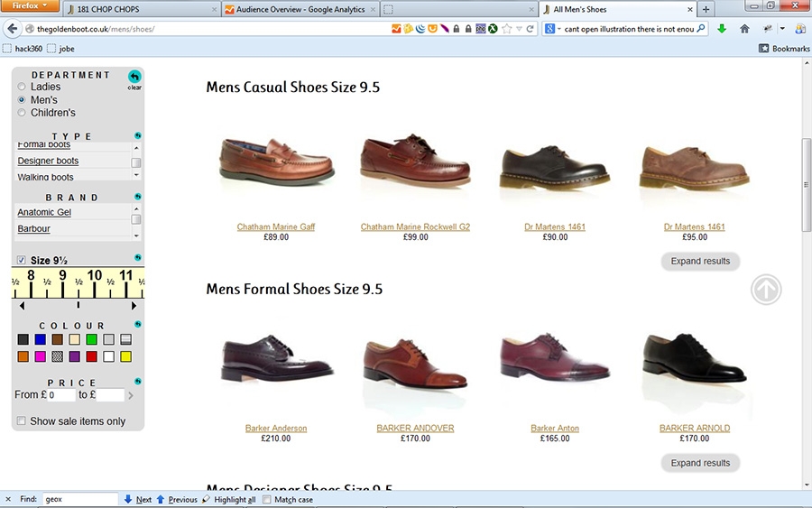Select the All Men's Shoes tab
This screenshot has height=508, width=812.
point(618,9)
